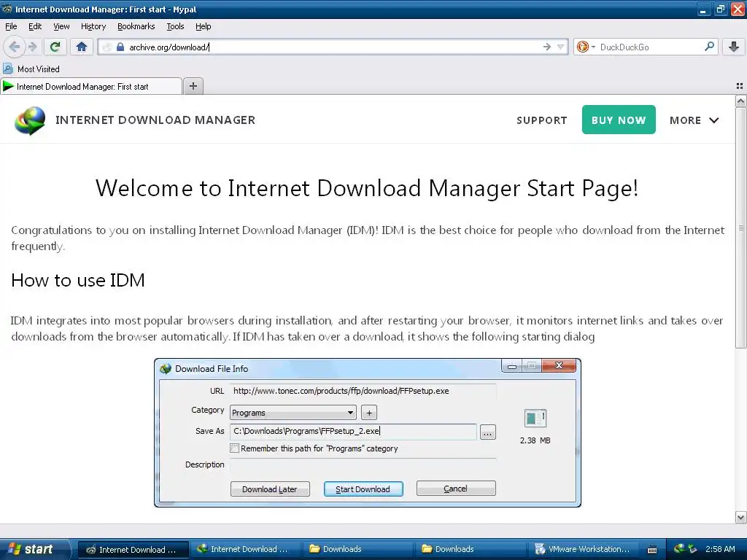Open the second Downloads folder taskbar button
Screen dimensions: 747x560
470,550
